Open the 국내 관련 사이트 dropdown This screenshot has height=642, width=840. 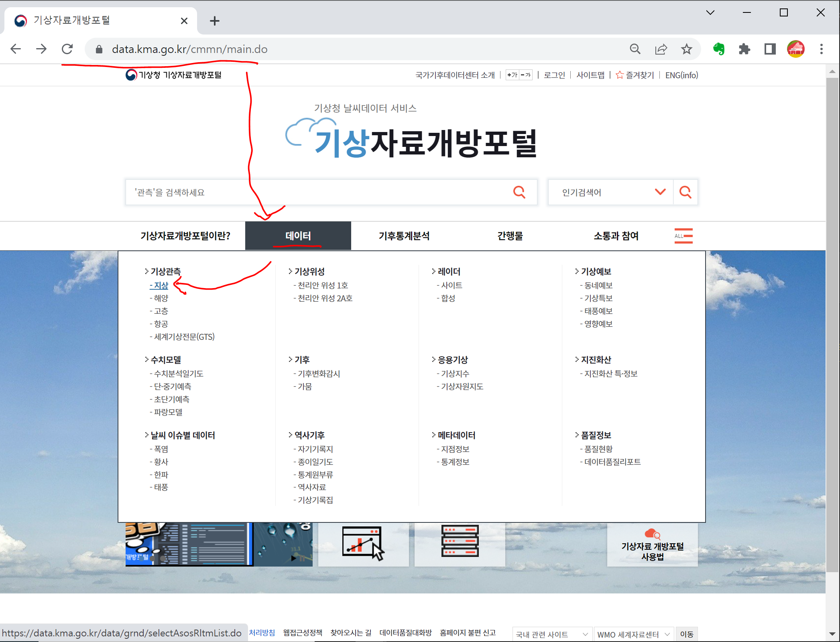pos(552,634)
